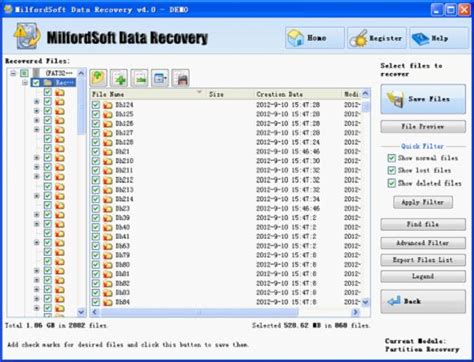Click the Home button
The height and width of the screenshot is (362, 474).
pyautogui.click(x=315, y=38)
